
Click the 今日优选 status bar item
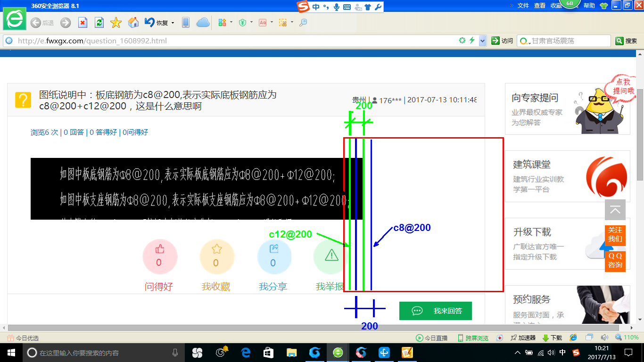[23, 338]
